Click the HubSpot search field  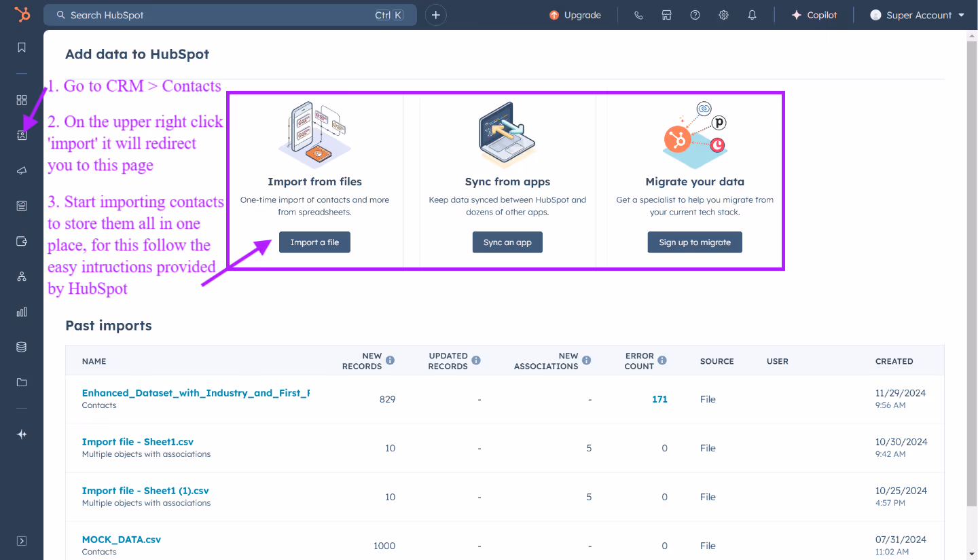point(230,14)
